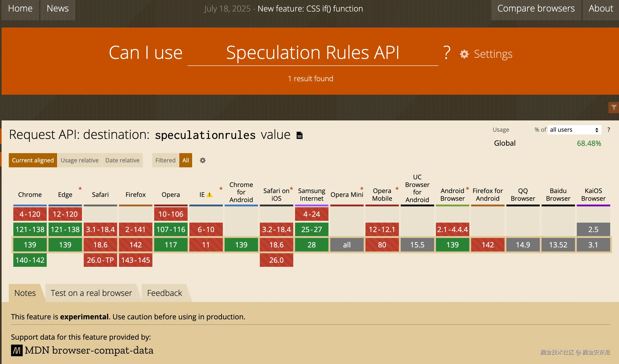Switch to Current aligned view
This screenshot has height=364, width=619.
33,160
